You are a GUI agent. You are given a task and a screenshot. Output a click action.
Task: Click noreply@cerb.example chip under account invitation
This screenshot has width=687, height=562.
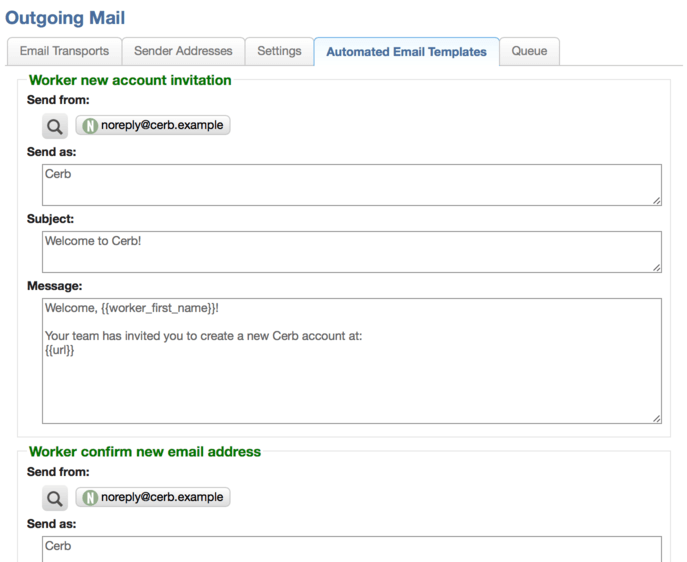[153, 125]
